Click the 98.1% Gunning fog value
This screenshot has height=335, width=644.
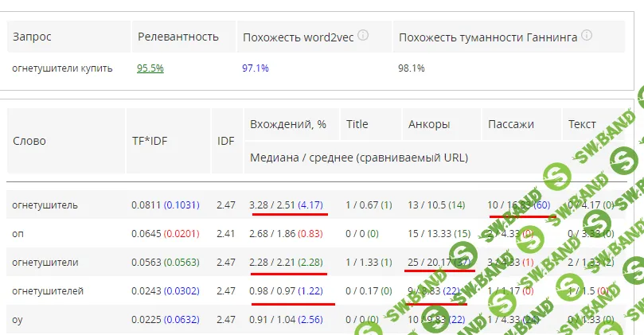pyautogui.click(x=411, y=68)
